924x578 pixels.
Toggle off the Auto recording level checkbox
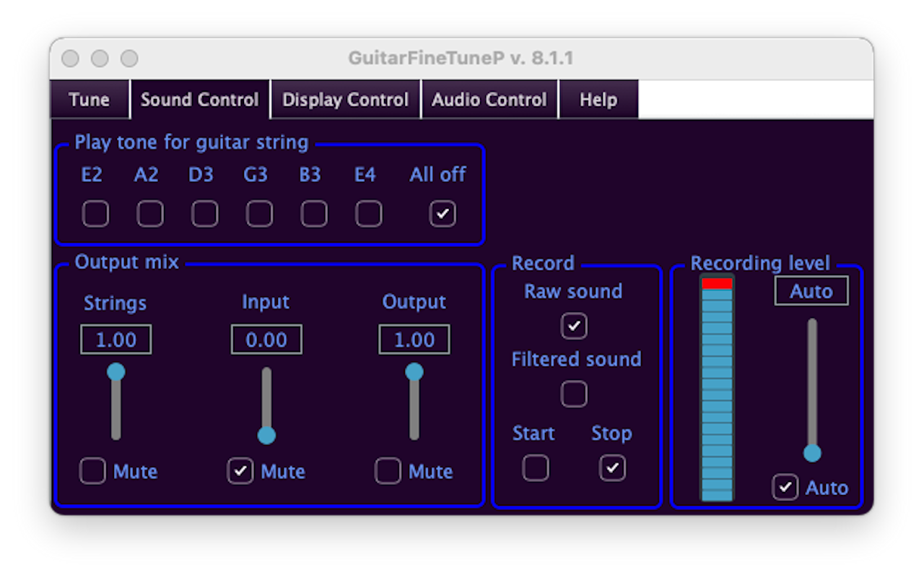785,487
